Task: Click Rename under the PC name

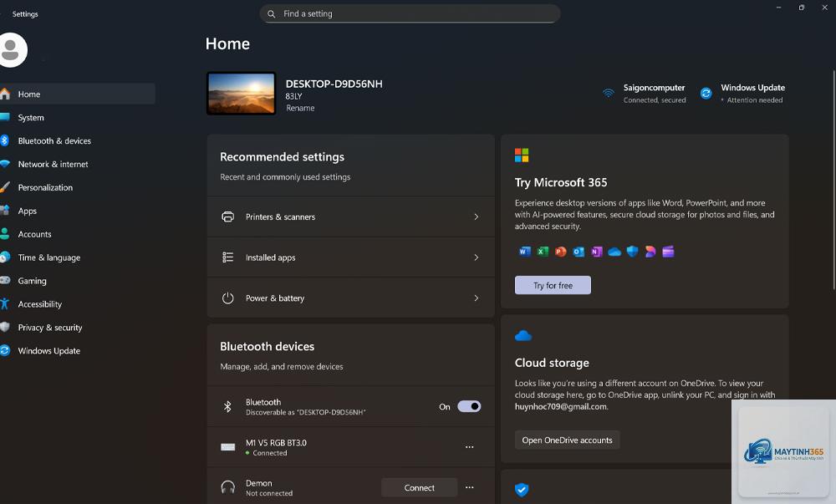Action: (x=300, y=108)
